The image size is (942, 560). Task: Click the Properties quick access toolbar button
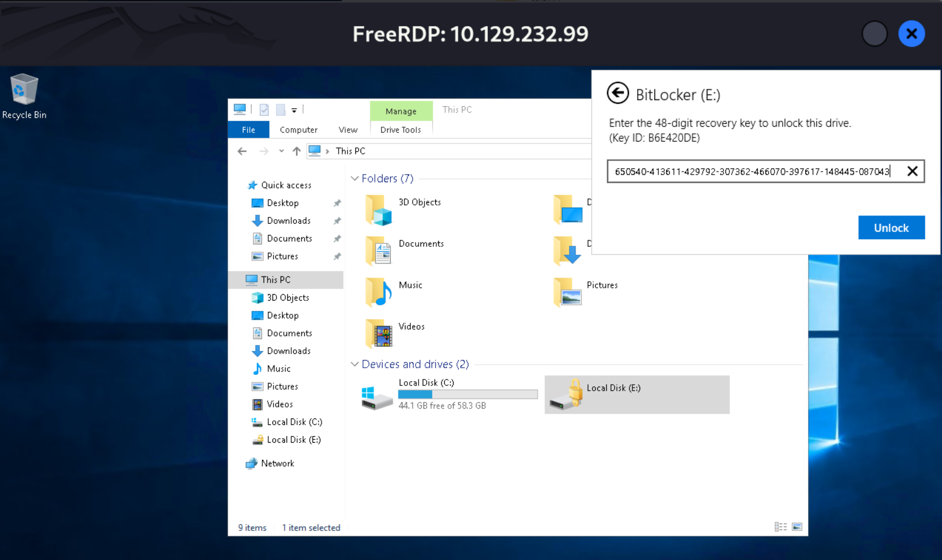point(264,110)
